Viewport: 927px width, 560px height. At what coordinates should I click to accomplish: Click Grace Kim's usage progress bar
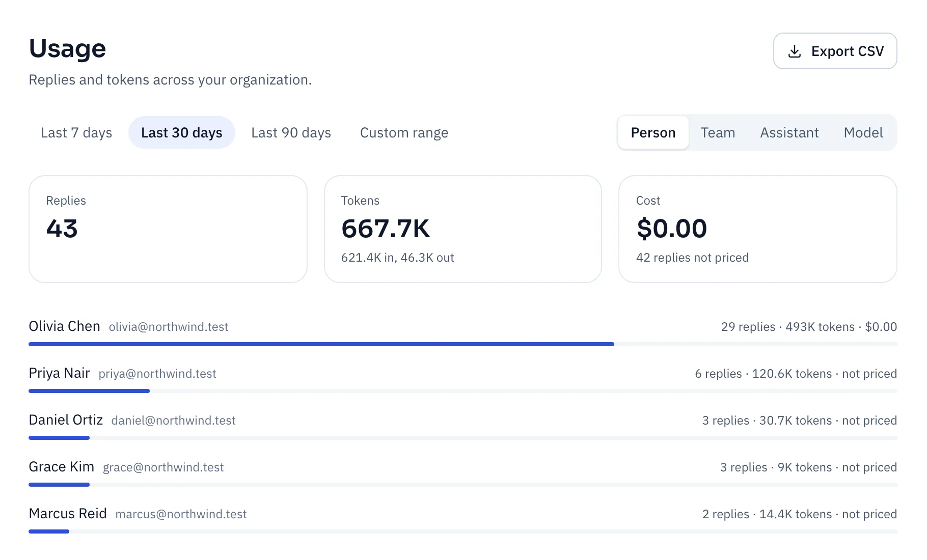point(463,485)
